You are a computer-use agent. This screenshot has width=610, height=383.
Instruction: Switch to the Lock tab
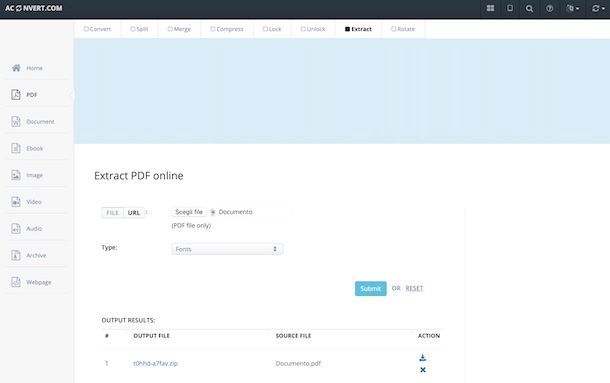coord(272,29)
